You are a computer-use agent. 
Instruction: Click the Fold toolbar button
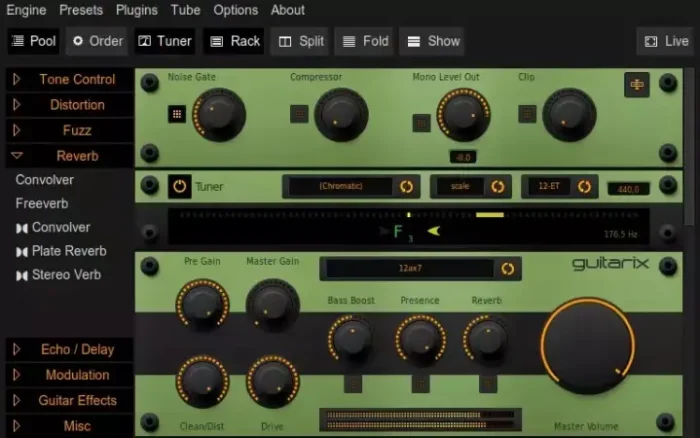click(364, 41)
